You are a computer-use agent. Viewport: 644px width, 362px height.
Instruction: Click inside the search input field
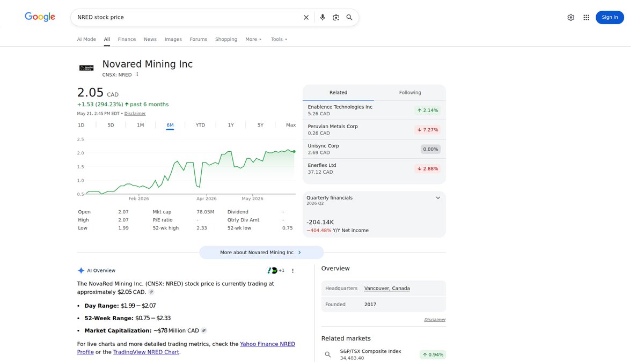(187, 17)
